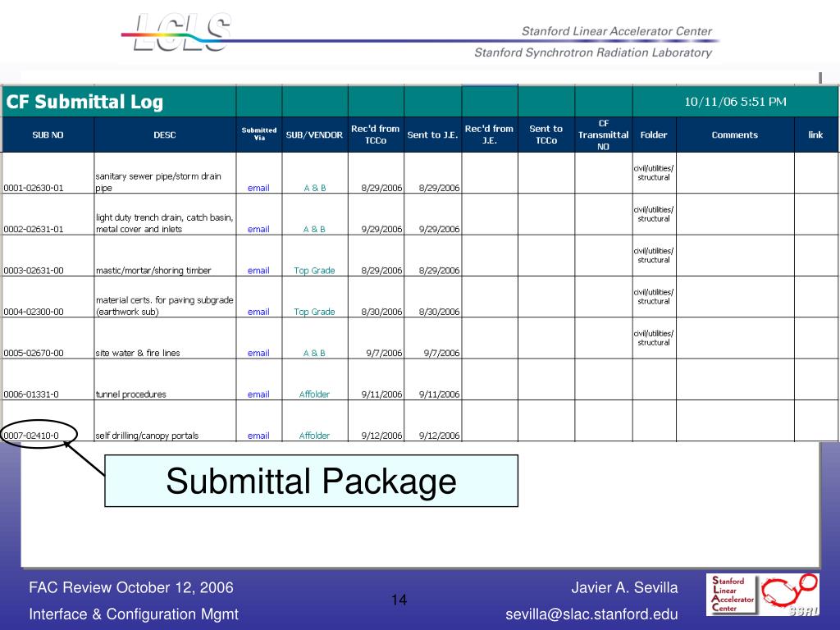
Task: Open email link for self drilling/canopy portals
Action: (258, 436)
